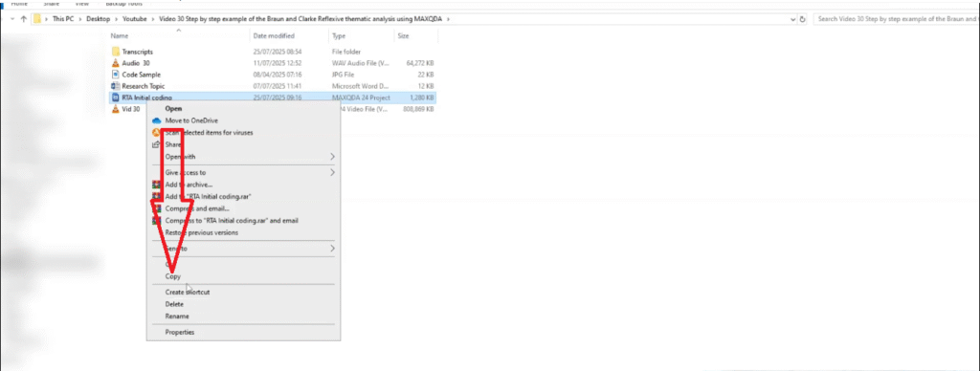Choose Rename from the context menu
Screen dimensions: 980x371
pyautogui.click(x=177, y=316)
